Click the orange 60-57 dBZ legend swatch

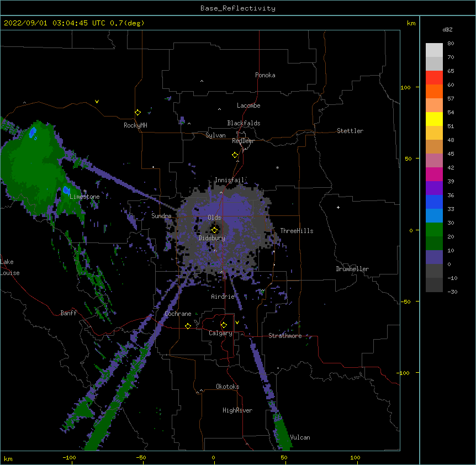(434, 91)
